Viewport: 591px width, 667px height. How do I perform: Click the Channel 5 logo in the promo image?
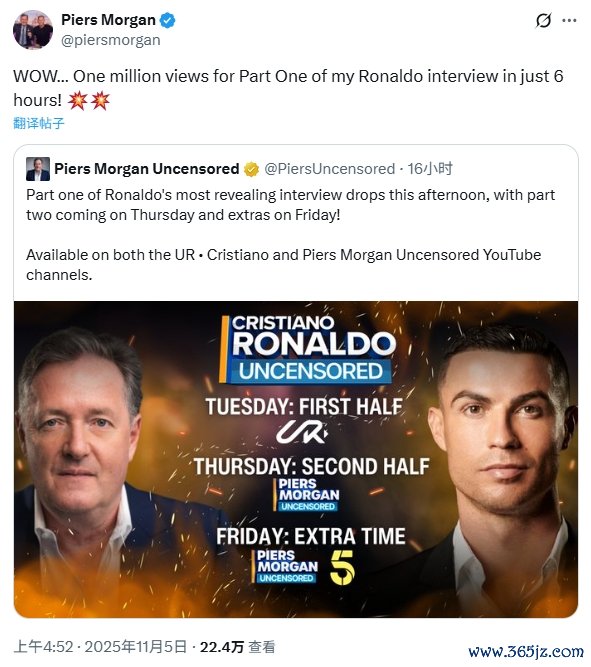342,567
